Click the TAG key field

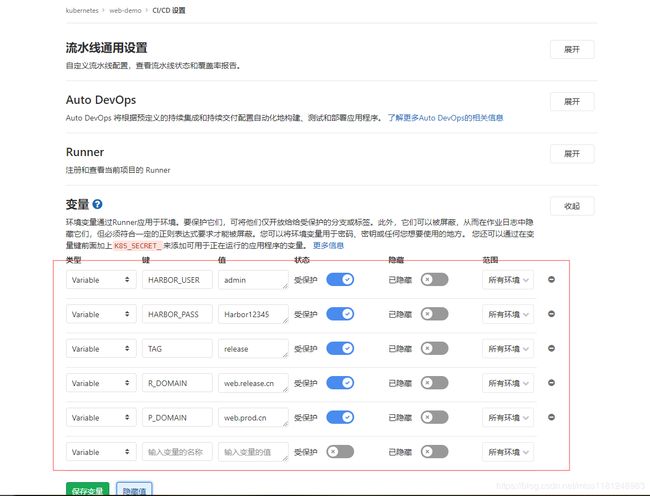(177, 348)
